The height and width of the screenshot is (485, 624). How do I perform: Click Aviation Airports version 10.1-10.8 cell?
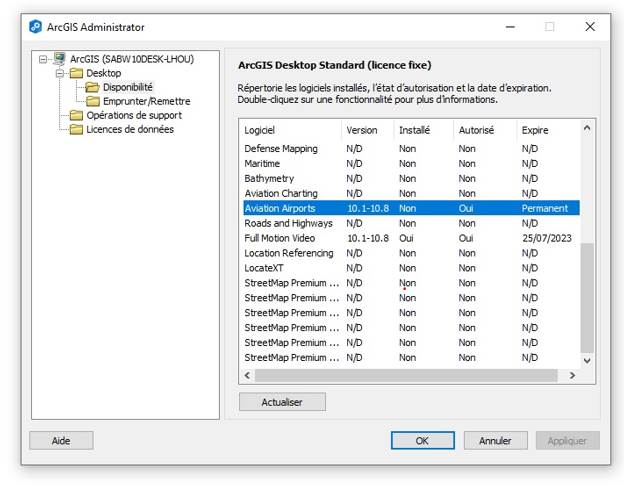pos(368,208)
